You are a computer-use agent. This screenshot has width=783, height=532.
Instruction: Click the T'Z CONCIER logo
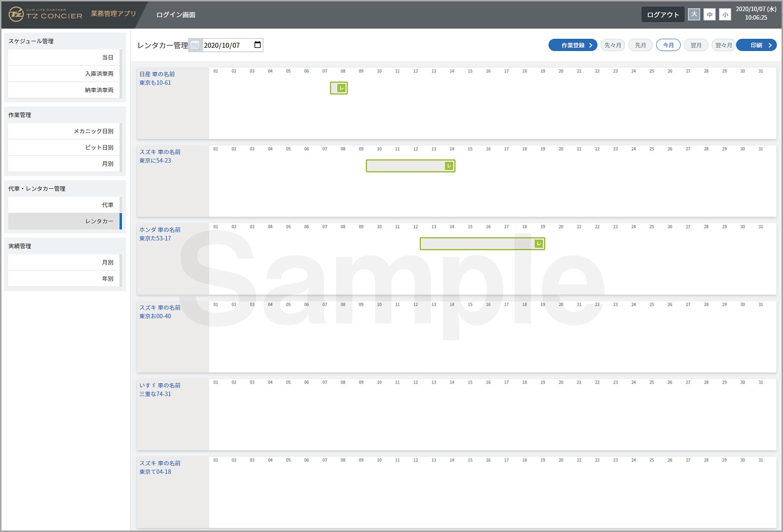46,14
